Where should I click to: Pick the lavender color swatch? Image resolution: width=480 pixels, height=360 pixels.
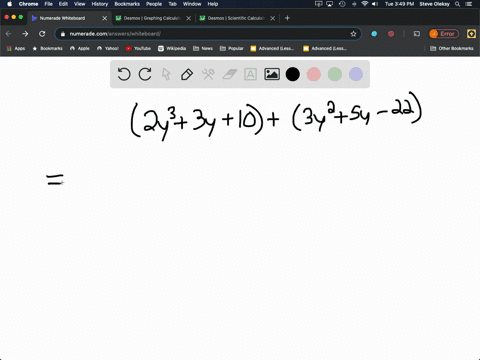click(x=356, y=74)
